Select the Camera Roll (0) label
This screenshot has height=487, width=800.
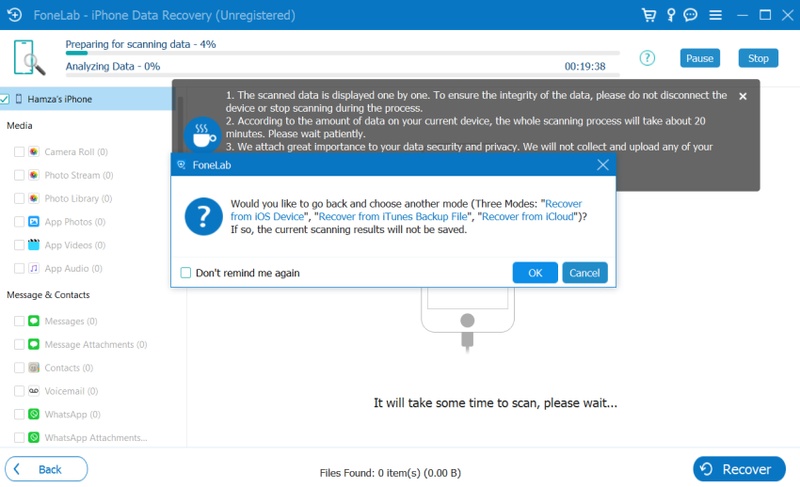tap(76, 151)
